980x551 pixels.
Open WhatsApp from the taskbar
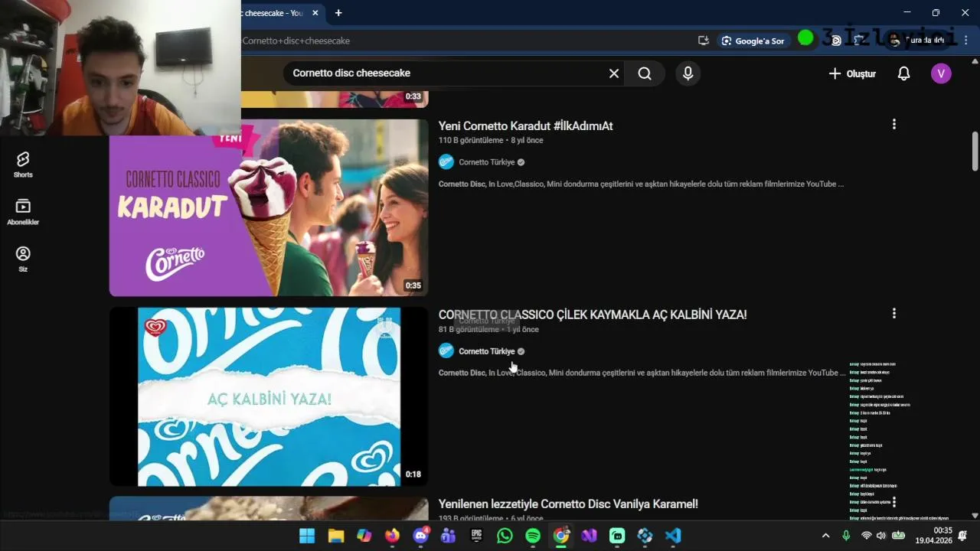tap(505, 536)
